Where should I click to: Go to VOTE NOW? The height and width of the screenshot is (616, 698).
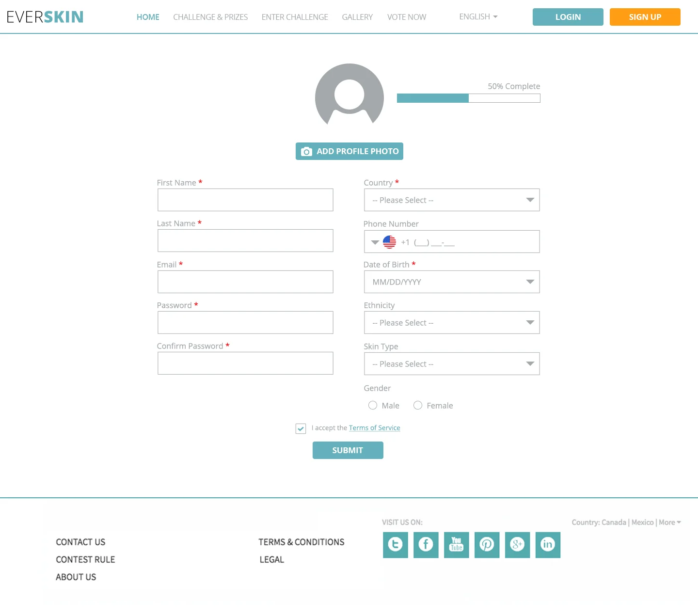coord(407,17)
